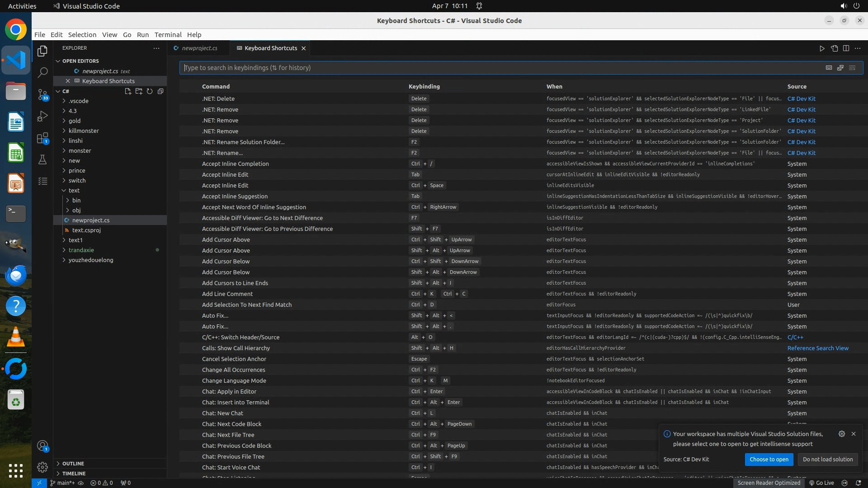Toggle Record Keys mode in search box
This screenshot has width=868, height=488.
click(x=829, y=68)
